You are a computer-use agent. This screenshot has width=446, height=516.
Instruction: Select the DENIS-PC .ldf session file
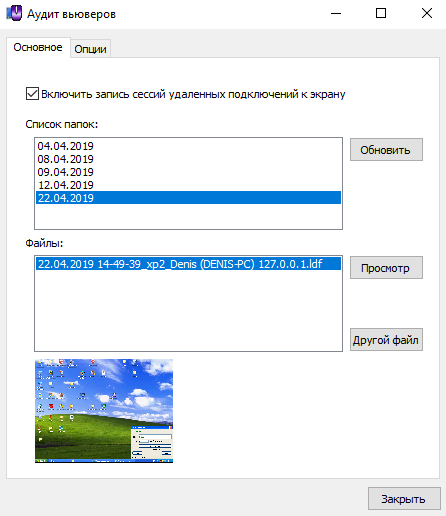pyautogui.click(x=188, y=264)
